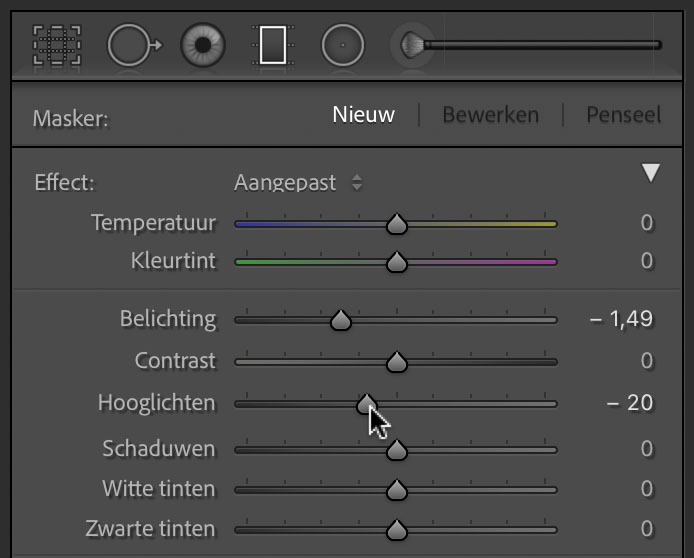The image size is (694, 558).
Task: Switch mask mode to Nieuw
Action: tap(363, 115)
